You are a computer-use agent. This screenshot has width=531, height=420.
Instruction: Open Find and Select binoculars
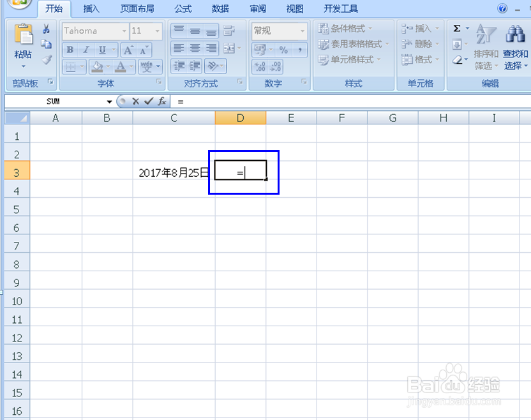[515, 47]
